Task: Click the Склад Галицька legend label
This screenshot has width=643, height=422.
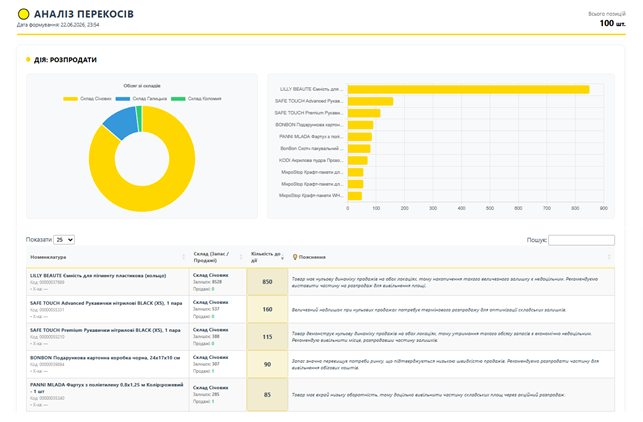Action: pyautogui.click(x=150, y=99)
